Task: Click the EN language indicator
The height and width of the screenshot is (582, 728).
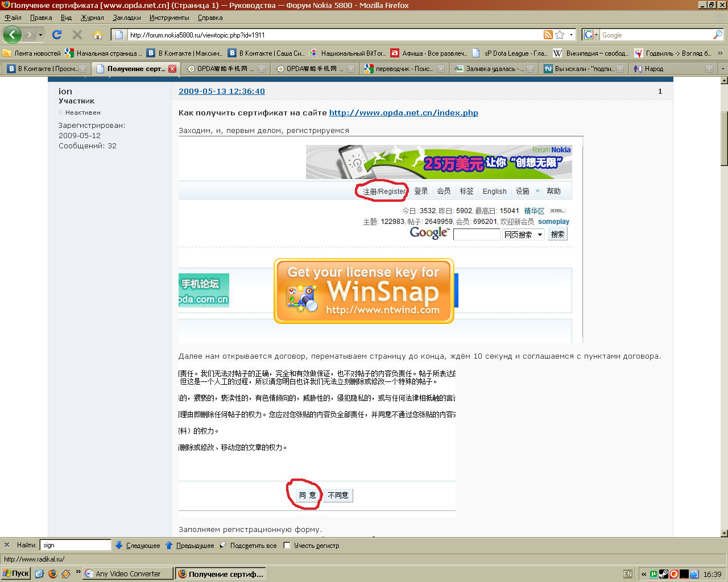Action: click(x=627, y=574)
